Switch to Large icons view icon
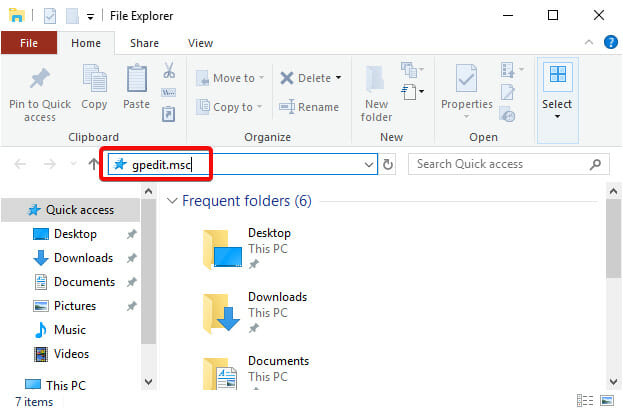Image resolution: width=623 pixels, height=414 pixels. (x=607, y=401)
